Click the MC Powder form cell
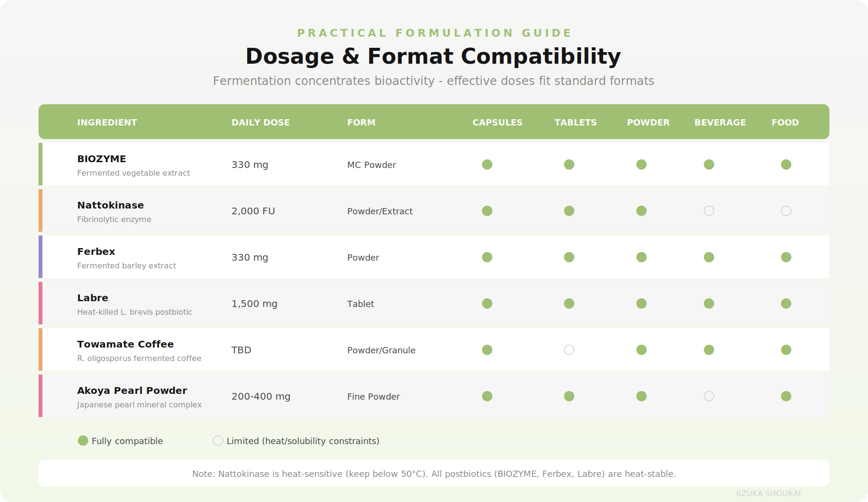Screen dimensions: 868x502 371,165
